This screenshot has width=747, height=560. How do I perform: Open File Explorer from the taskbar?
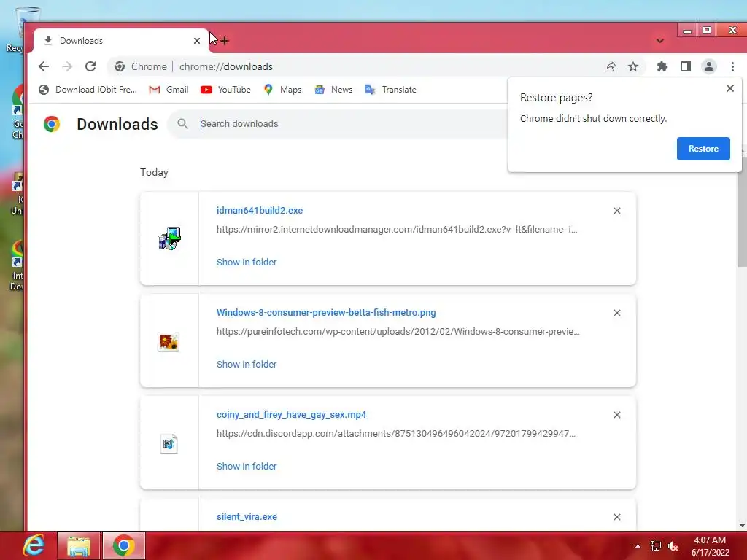pos(79,545)
